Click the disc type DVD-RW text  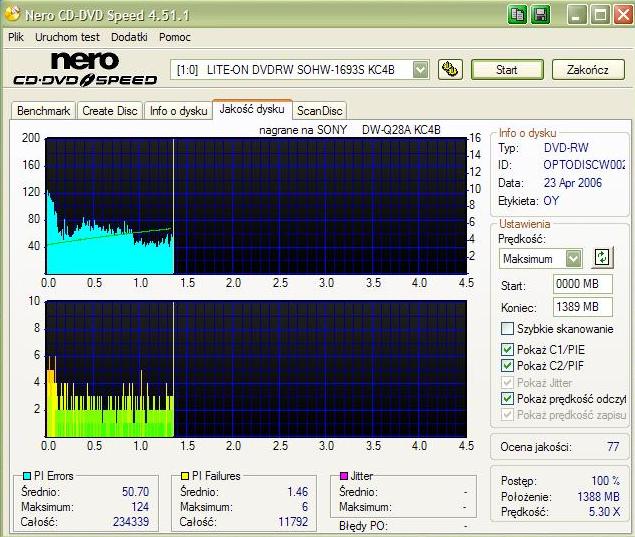(x=566, y=147)
